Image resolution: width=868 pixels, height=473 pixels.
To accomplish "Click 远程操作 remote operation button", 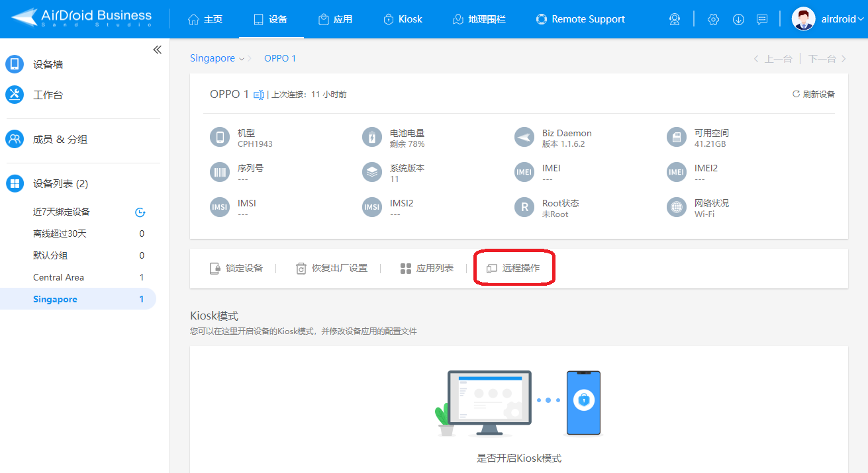I will 513,268.
